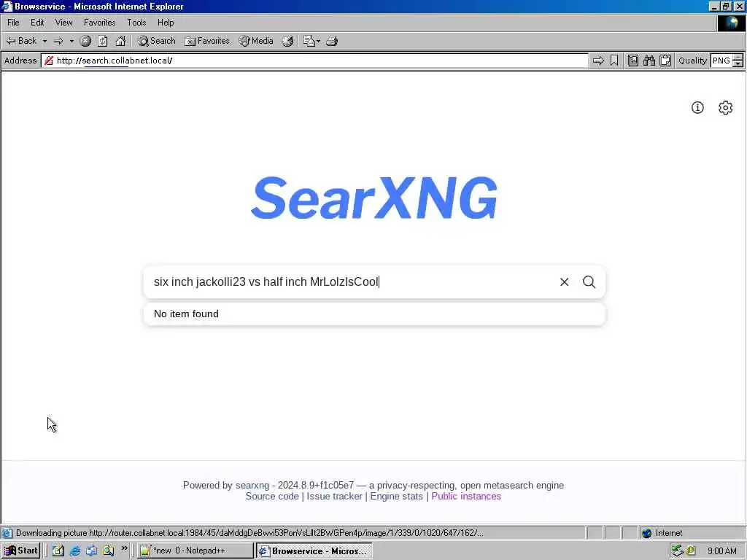This screenshot has height=560, width=747.
Task: Launch Internet Explorer from quick launch
Action: pos(75,551)
